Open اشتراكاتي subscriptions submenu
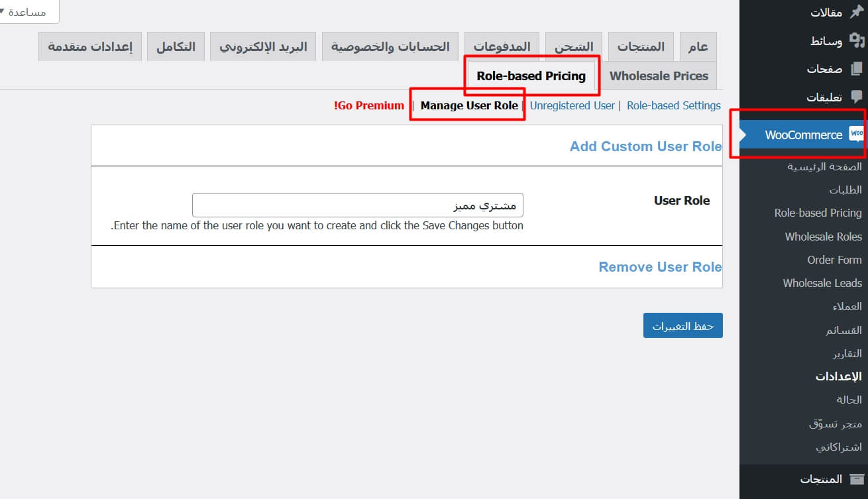 click(838, 447)
